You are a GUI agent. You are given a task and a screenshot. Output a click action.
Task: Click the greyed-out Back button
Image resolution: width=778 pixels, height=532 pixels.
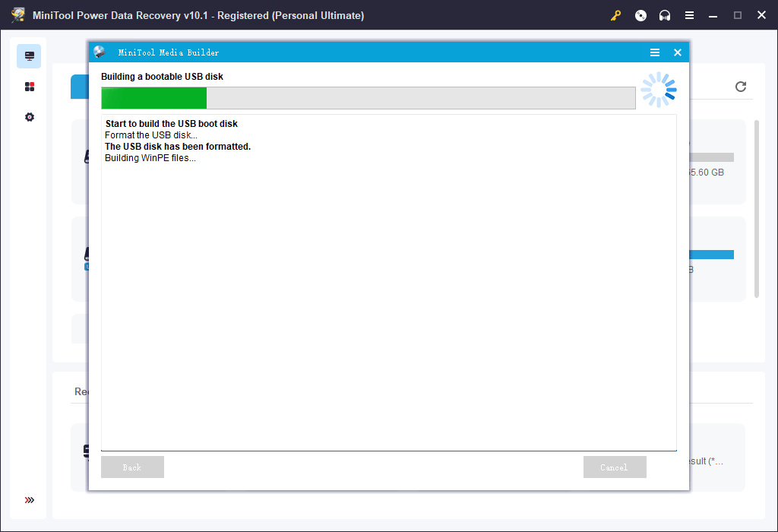[132, 467]
